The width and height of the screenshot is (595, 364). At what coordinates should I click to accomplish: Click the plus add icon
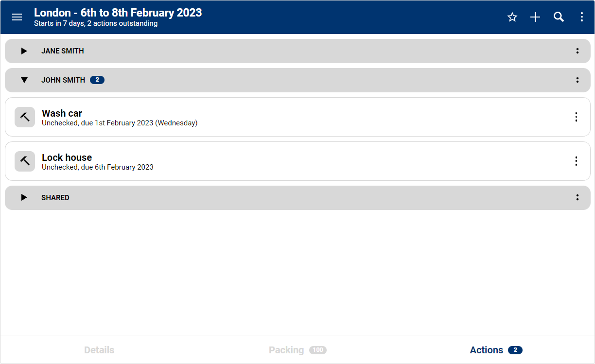point(535,17)
